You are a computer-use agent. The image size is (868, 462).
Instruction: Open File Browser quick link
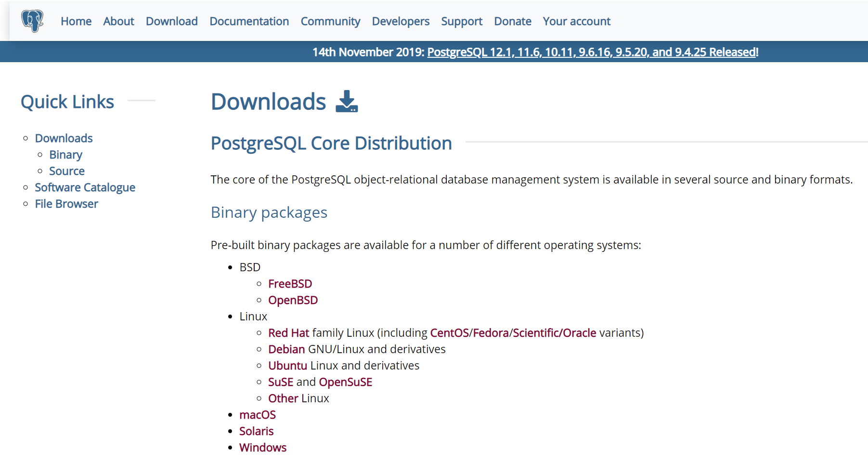point(66,204)
